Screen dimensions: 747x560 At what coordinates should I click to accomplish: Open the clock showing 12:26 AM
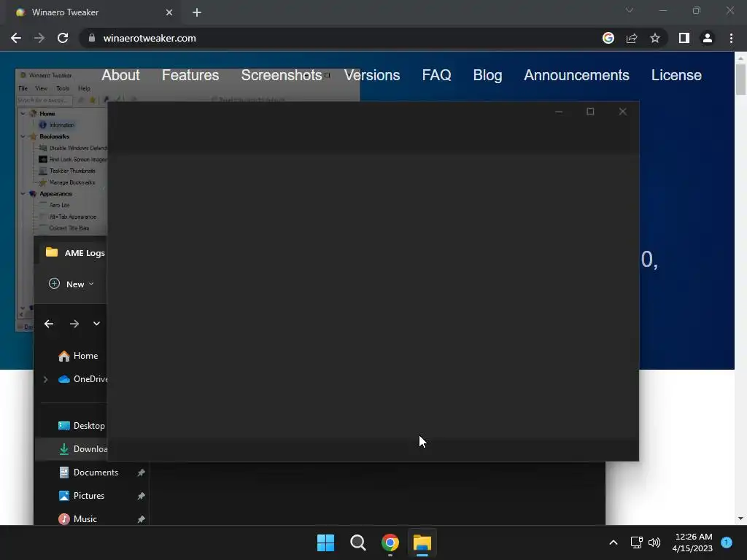(693, 542)
